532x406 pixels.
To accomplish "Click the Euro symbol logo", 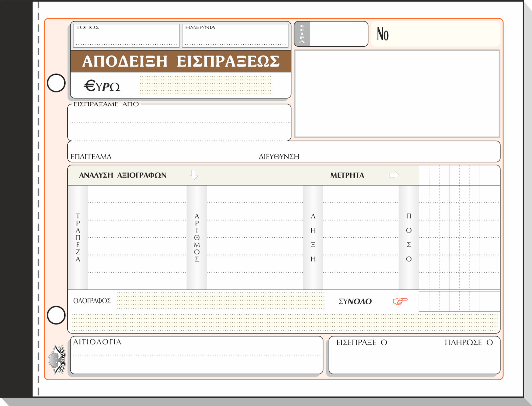I will click(x=102, y=86).
